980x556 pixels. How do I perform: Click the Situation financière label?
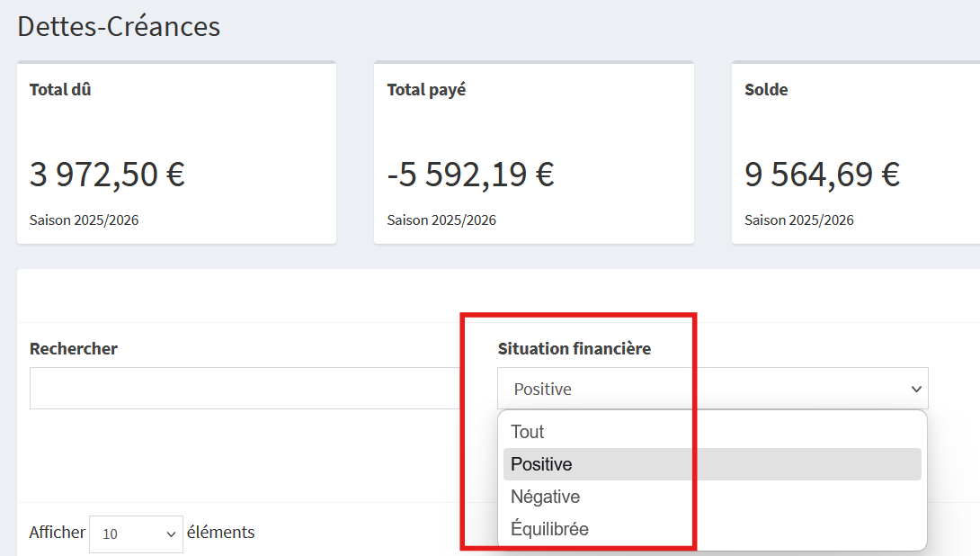click(575, 348)
